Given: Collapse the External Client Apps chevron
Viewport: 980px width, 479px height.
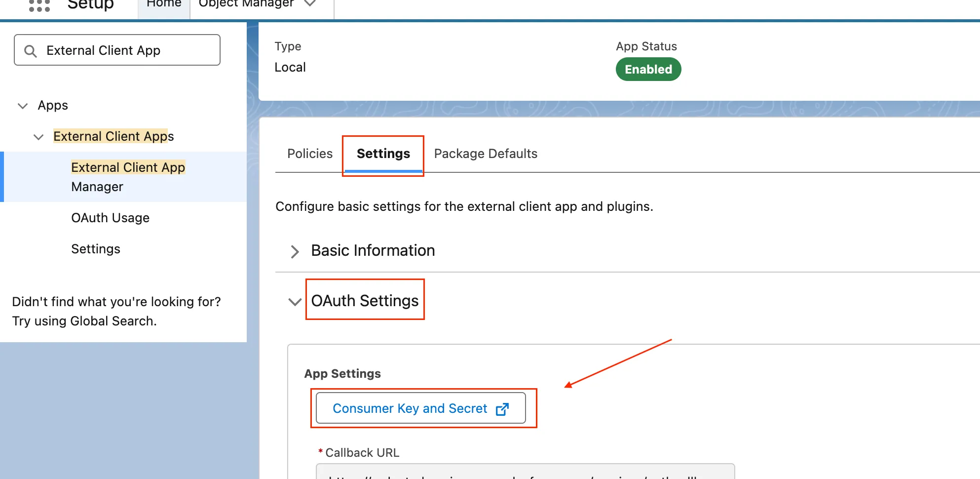Looking at the screenshot, I should (38, 137).
